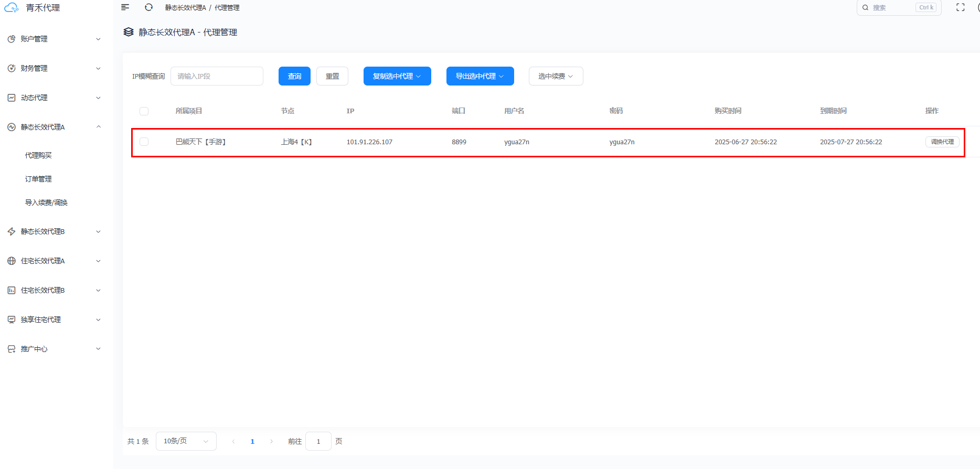The width and height of the screenshot is (980, 469).
Task: Click the 青禾代理 cloud logo
Action: [12, 8]
